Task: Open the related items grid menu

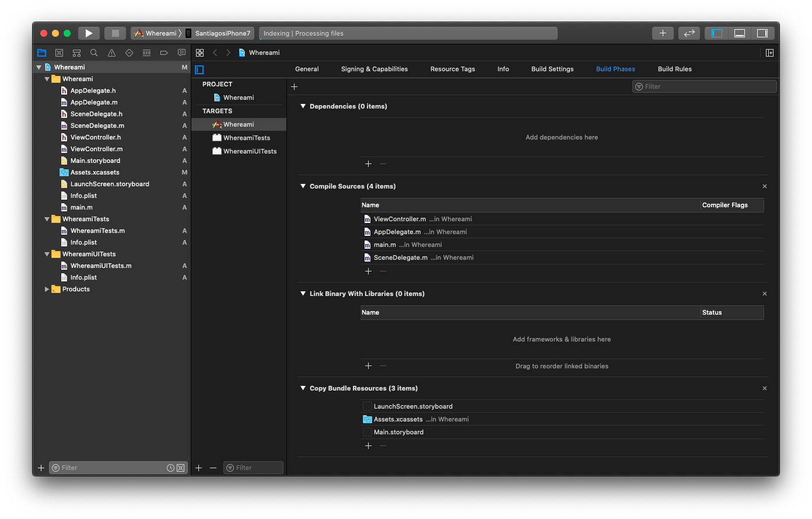Action: coord(199,53)
